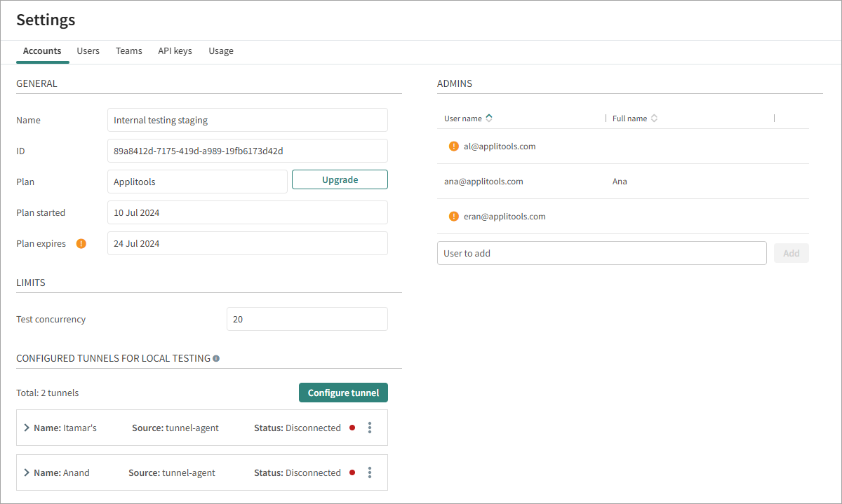Click the User to add input

coord(602,253)
